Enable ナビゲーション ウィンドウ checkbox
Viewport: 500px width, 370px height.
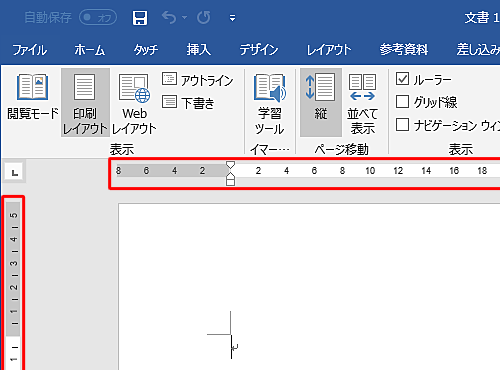pos(403,125)
